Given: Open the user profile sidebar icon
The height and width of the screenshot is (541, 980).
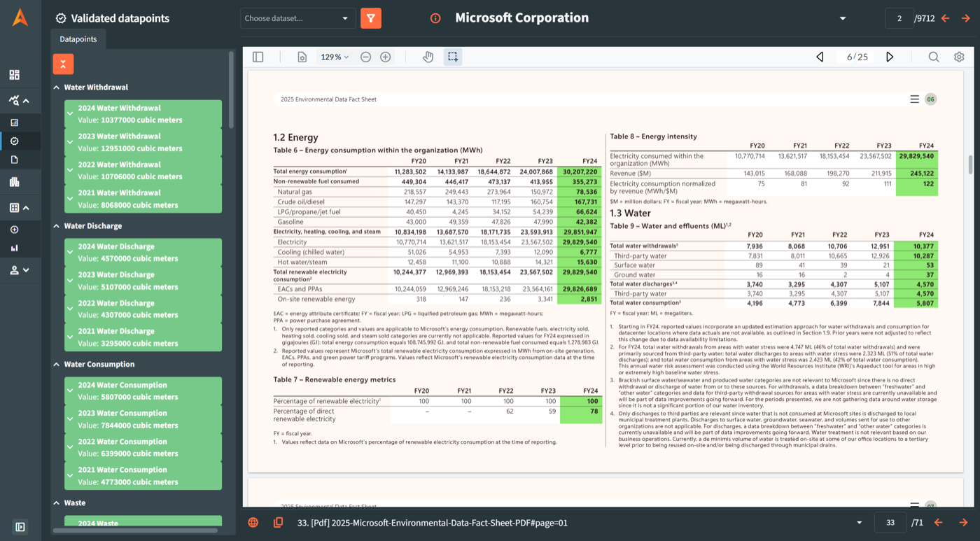Looking at the screenshot, I should coord(14,270).
